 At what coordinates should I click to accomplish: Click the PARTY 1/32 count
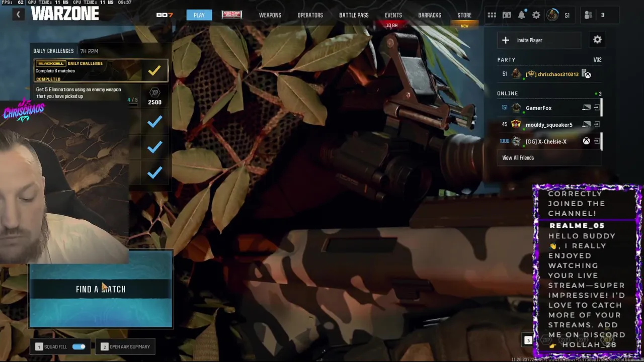pyautogui.click(x=597, y=59)
